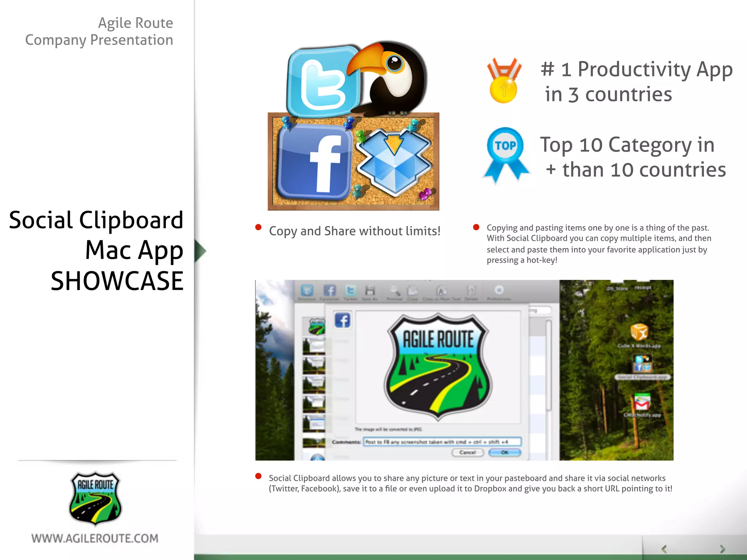Click the green triangle marker beside Mac App
The height and width of the screenshot is (560, 747).
click(x=200, y=251)
